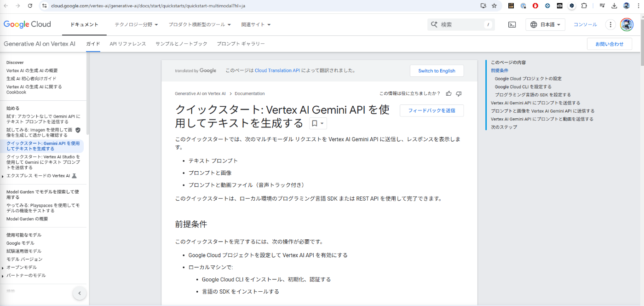Open the Google Cloud header three-dot menu
Viewport: 644px width, 306px height.
(x=610, y=25)
